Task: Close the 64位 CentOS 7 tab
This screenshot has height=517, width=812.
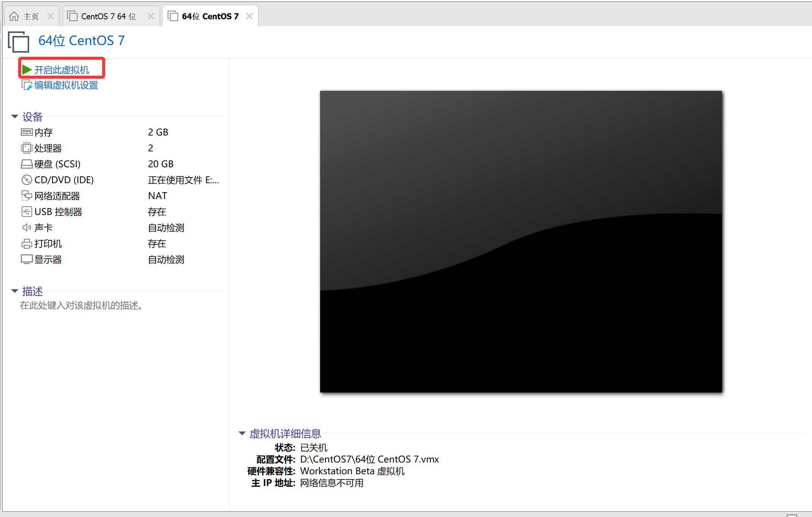Action: click(x=249, y=16)
